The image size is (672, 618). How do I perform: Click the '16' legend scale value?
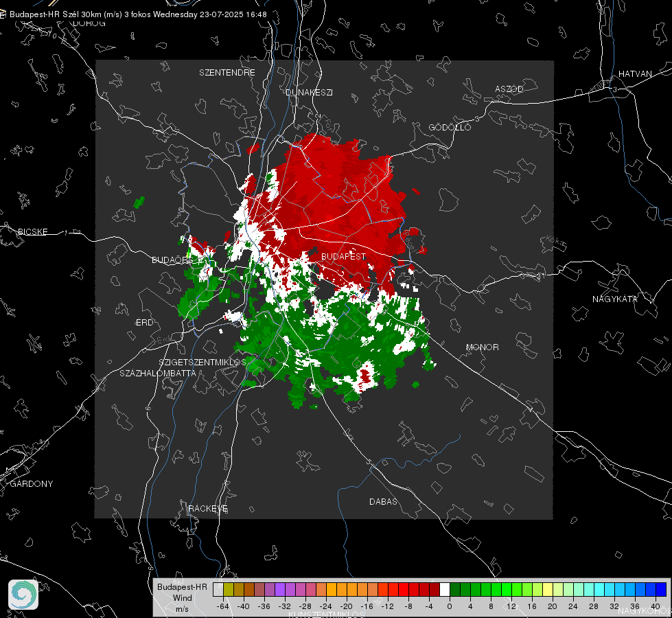[532, 606]
